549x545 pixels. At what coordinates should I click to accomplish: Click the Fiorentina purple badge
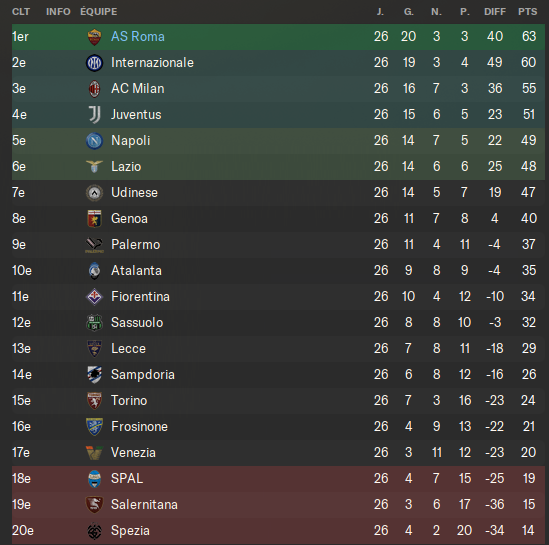point(94,297)
